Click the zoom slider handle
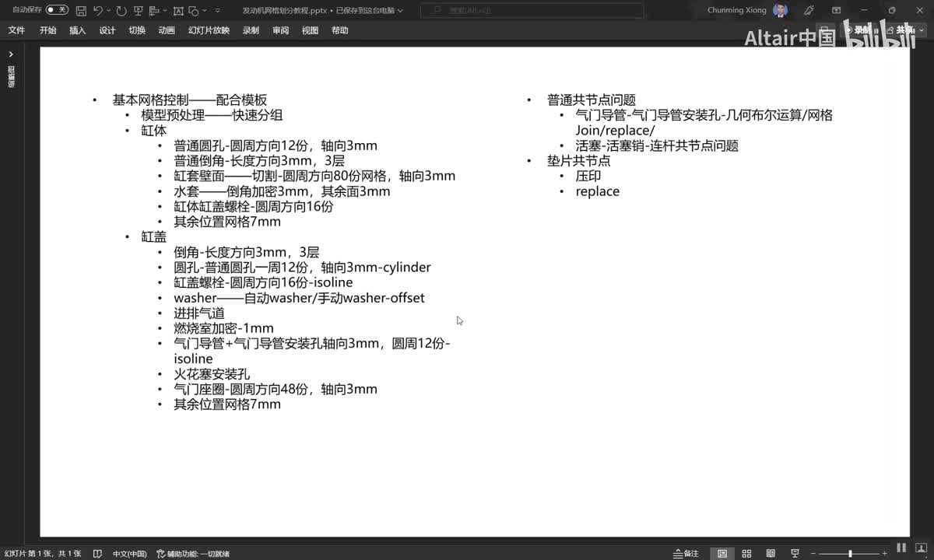Viewport: 934px width, 560px height. (850, 554)
